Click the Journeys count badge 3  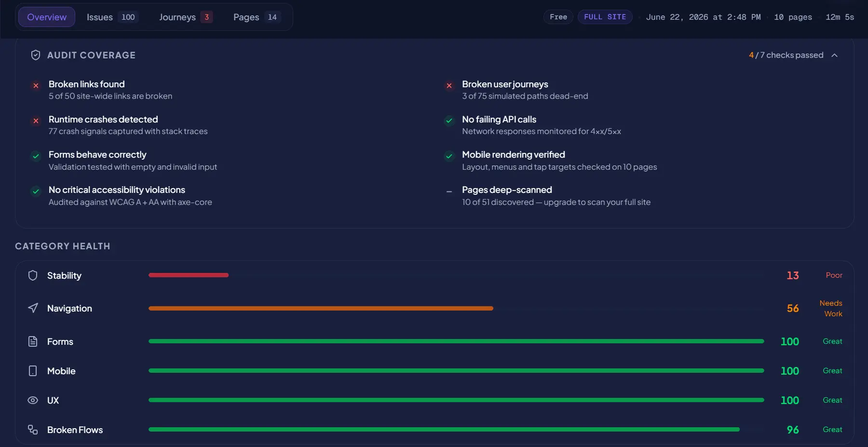(206, 17)
